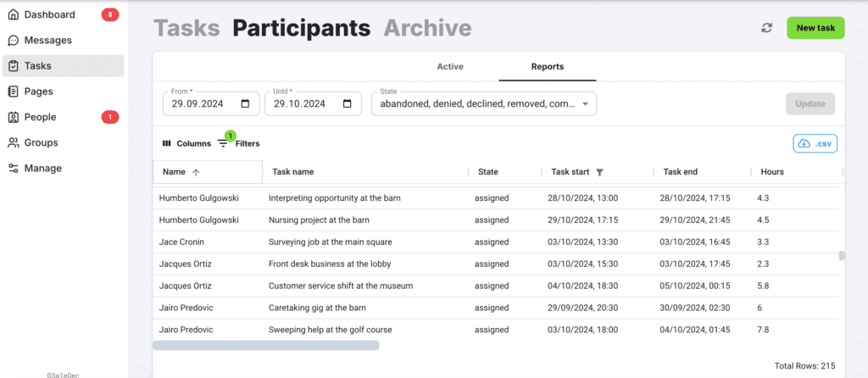Image resolution: width=868 pixels, height=378 pixels.
Task: Go to Dashboard in the sidebar
Action: [x=49, y=14]
